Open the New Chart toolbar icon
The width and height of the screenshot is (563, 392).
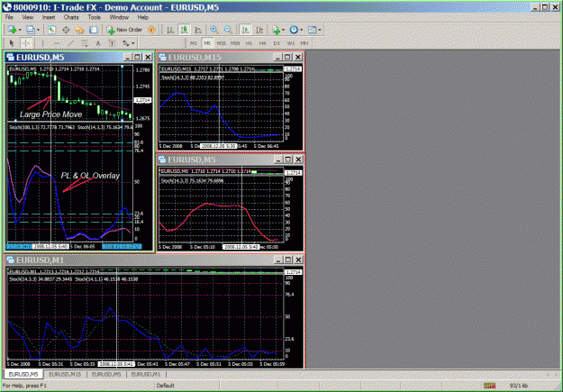(12, 30)
